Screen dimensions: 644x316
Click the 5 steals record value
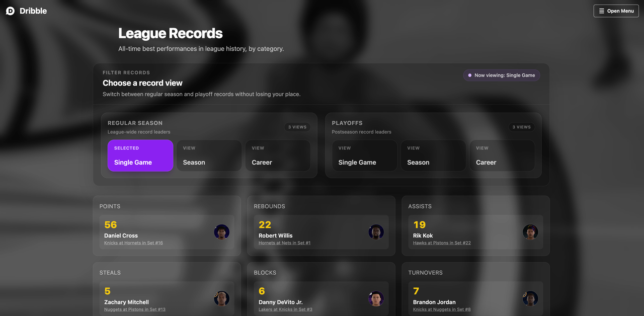coord(108,291)
